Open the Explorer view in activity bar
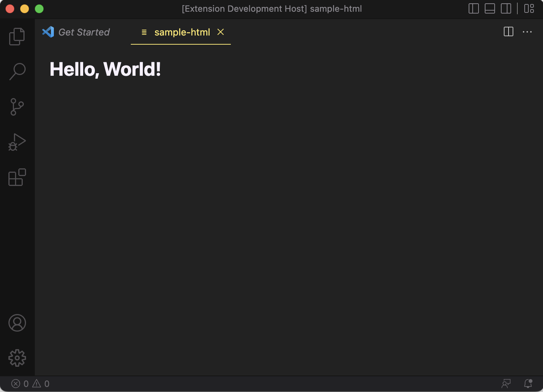The image size is (543, 392). pyautogui.click(x=17, y=36)
